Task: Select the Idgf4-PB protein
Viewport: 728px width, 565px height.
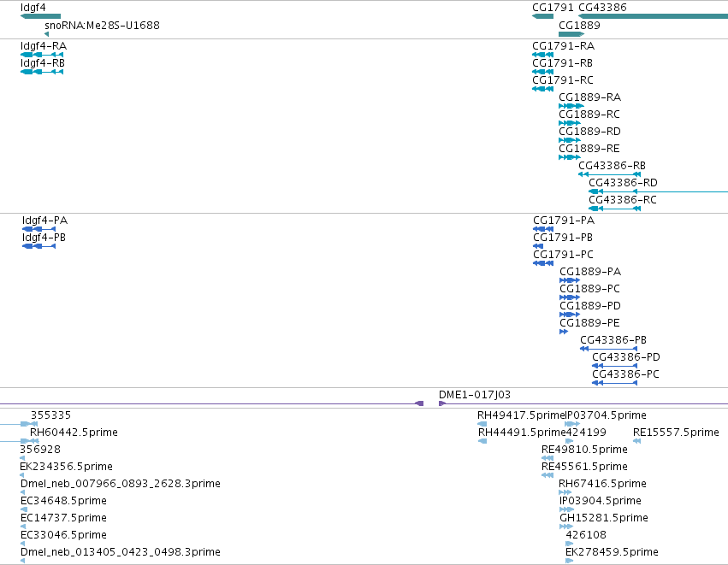Action: [x=44, y=238]
